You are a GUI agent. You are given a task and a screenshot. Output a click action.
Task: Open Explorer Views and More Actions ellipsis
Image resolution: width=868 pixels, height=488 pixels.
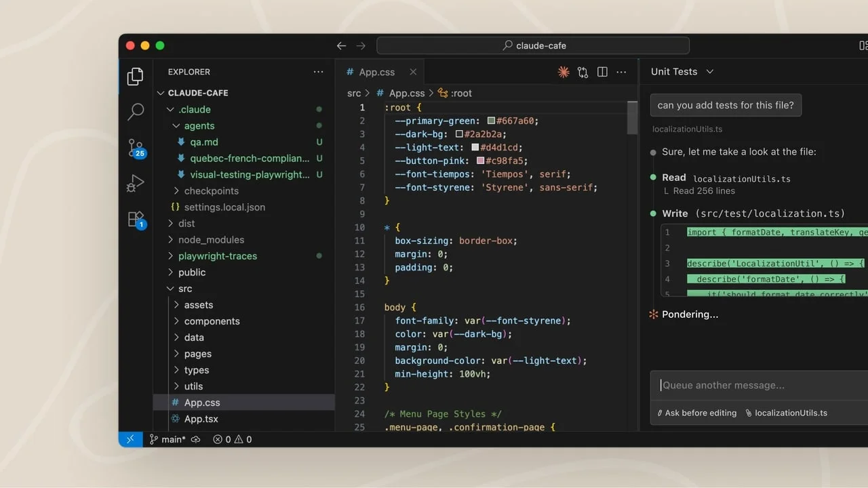click(x=318, y=72)
